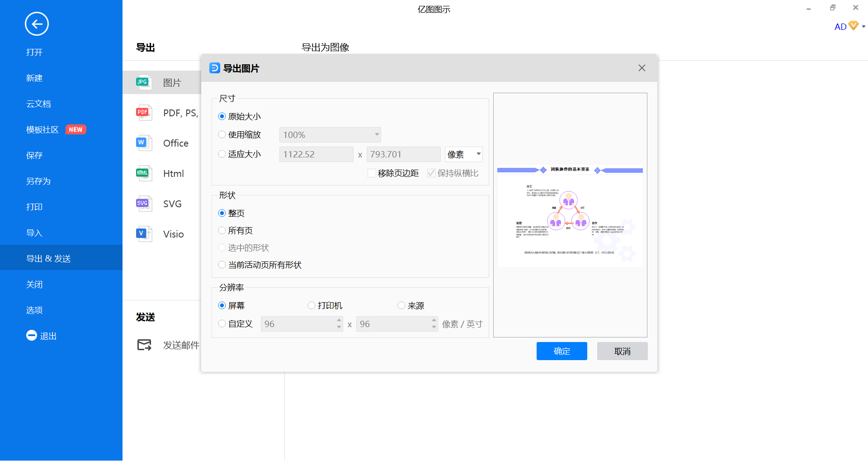This screenshot has height=461, width=868.
Task: Select the Office Word export icon
Action: click(x=144, y=143)
